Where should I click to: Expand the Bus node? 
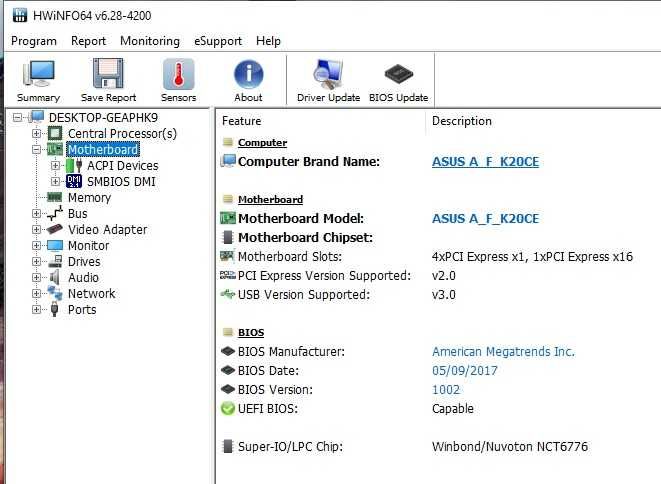(x=37, y=213)
